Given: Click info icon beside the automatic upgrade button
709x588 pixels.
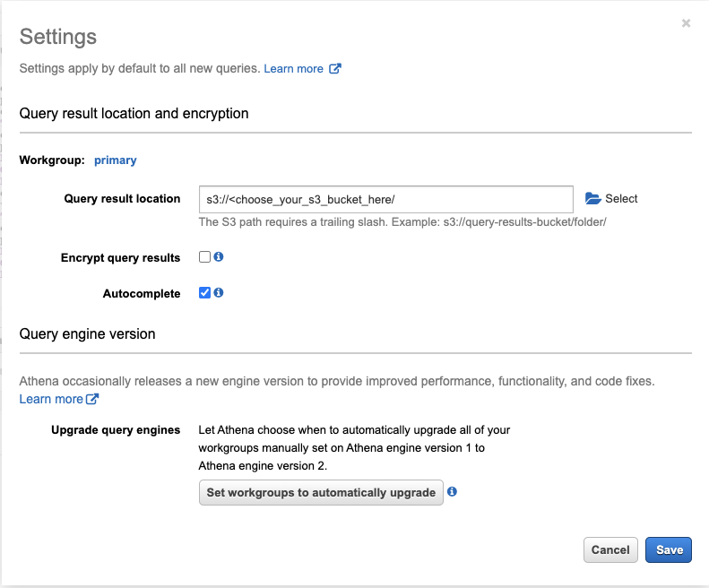Looking at the screenshot, I should (x=453, y=492).
